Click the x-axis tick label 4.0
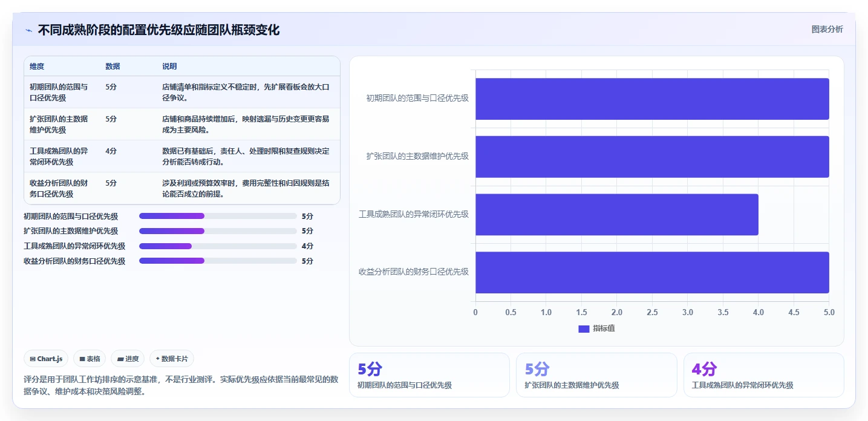 pos(759,312)
